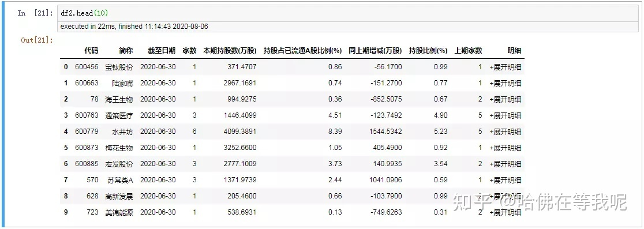
Task: Click the date cell in 水井坊 row
Action: (x=158, y=132)
